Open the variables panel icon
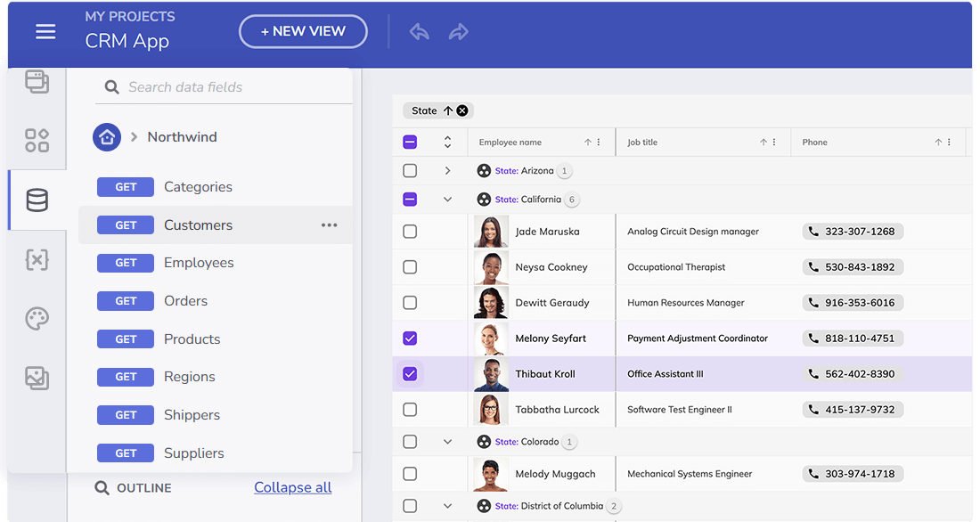This screenshot has height=522, width=980. coord(37,260)
